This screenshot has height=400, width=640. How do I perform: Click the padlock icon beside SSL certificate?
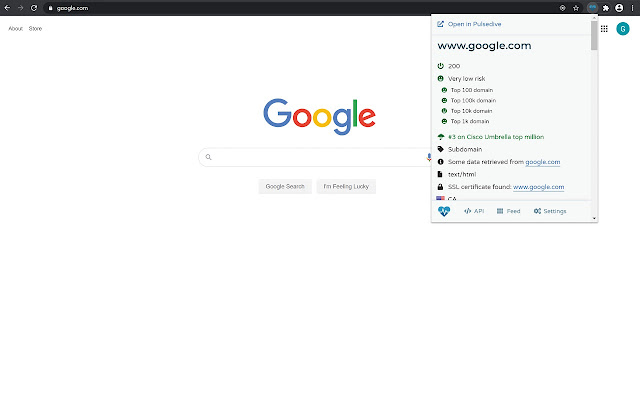[440, 187]
